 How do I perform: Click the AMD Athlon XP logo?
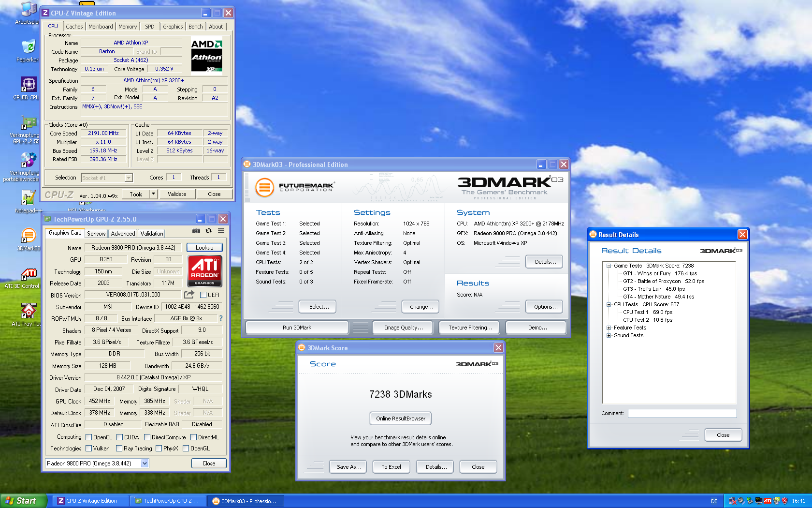[207, 57]
